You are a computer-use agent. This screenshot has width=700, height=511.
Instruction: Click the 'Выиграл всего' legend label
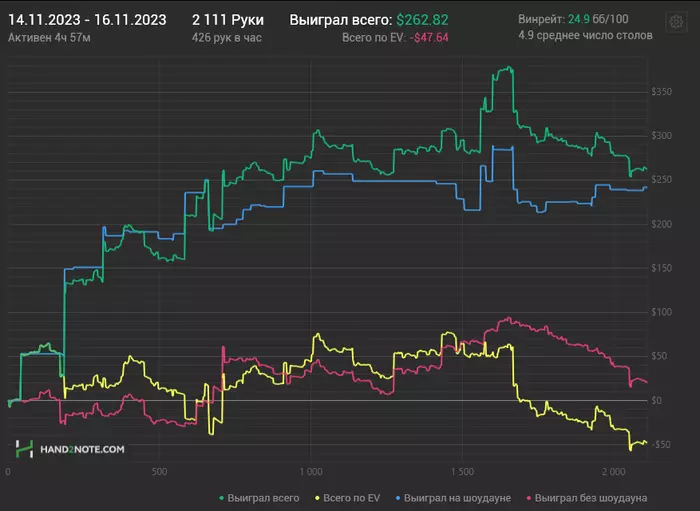[x=263, y=498]
